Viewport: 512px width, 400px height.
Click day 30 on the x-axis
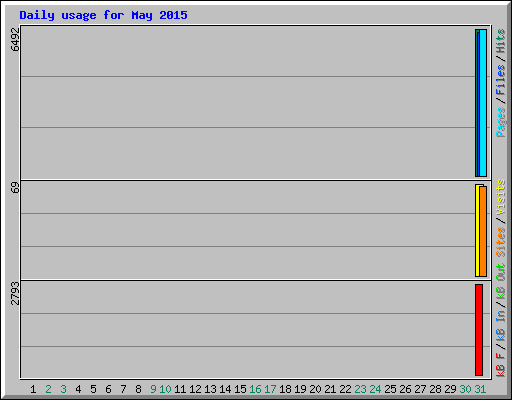465,389
